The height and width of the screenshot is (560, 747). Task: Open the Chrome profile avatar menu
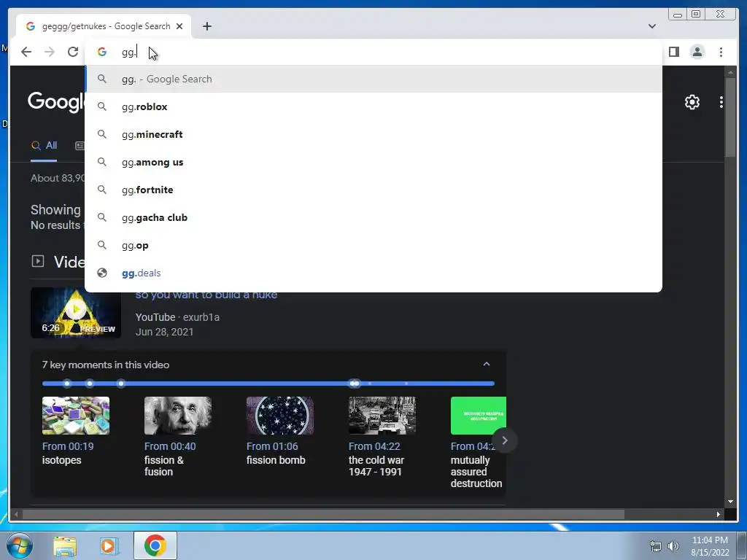tap(697, 52)
